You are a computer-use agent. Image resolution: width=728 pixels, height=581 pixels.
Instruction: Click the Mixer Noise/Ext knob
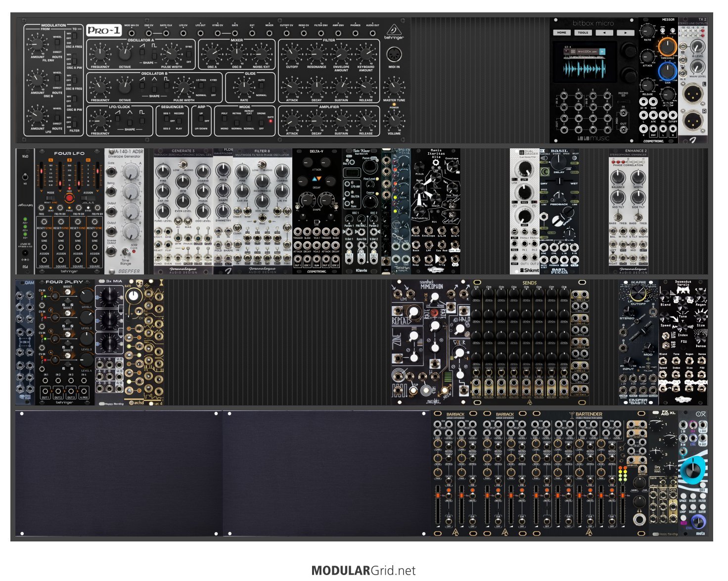(261, 53)
